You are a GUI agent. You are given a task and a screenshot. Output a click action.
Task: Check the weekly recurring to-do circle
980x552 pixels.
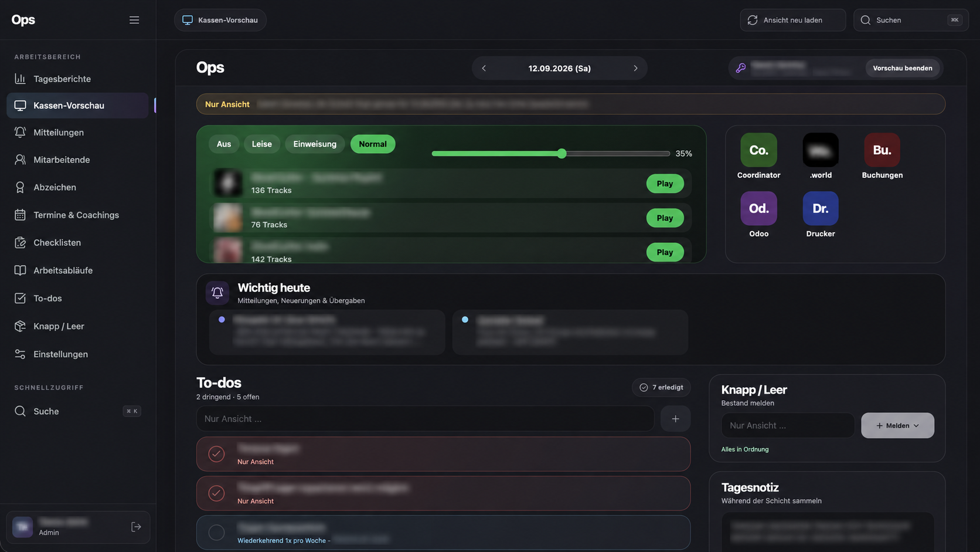click(x=216, y=533)
